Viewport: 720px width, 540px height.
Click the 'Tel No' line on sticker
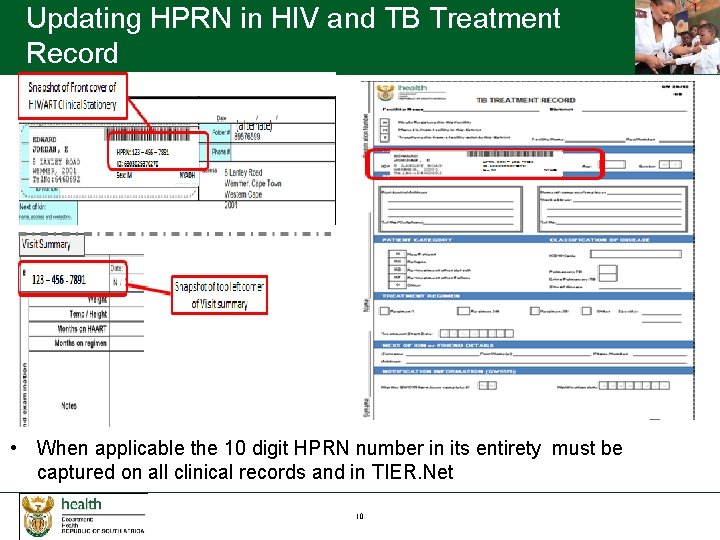[x=56, y=180]
